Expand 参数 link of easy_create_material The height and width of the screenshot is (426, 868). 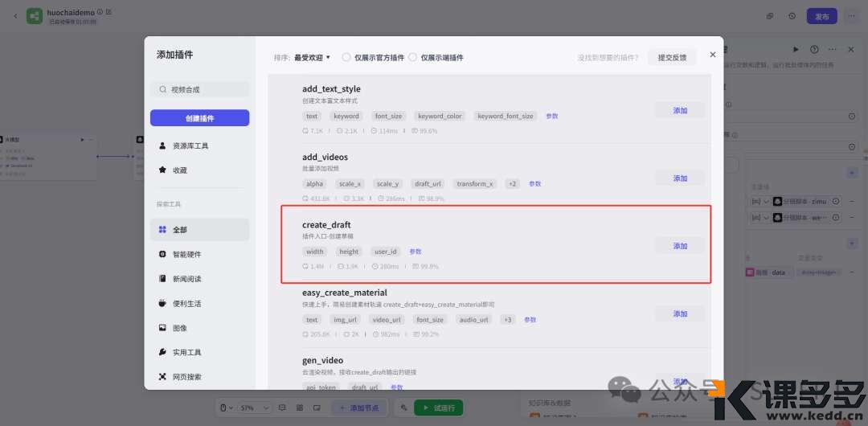[x=530, y=320]
